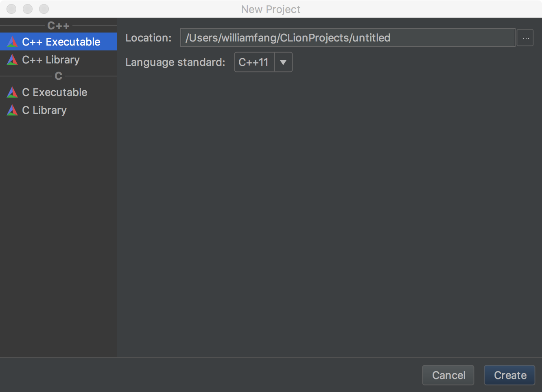Pick the C Executable project type label

click(55, 92)
